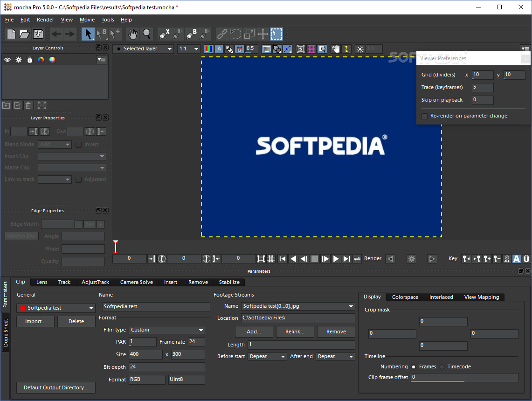Click the 0.5 overlay opacity value slider

point(251,49)
